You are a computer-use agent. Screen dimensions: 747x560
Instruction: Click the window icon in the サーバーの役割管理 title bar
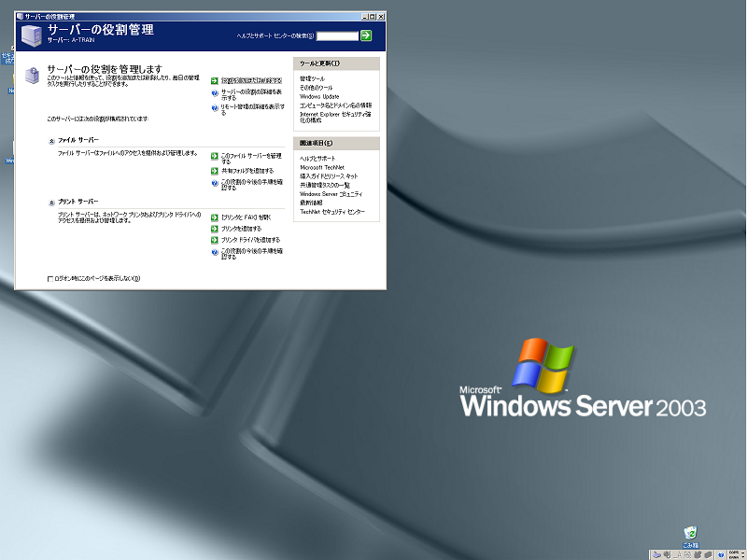20,16
